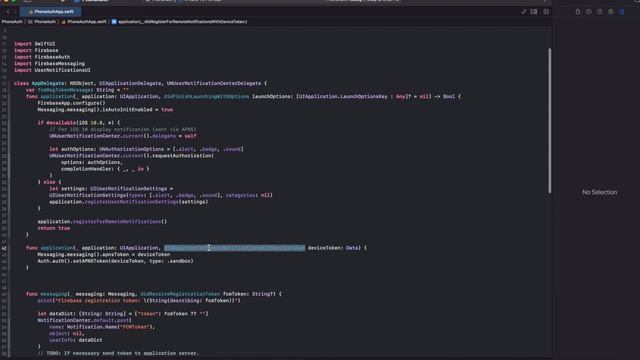Viewport: 640px width, 360px height.
Task: Click 'if #available(iOS 10.0, *)' line
Action: tap(79, 122)
